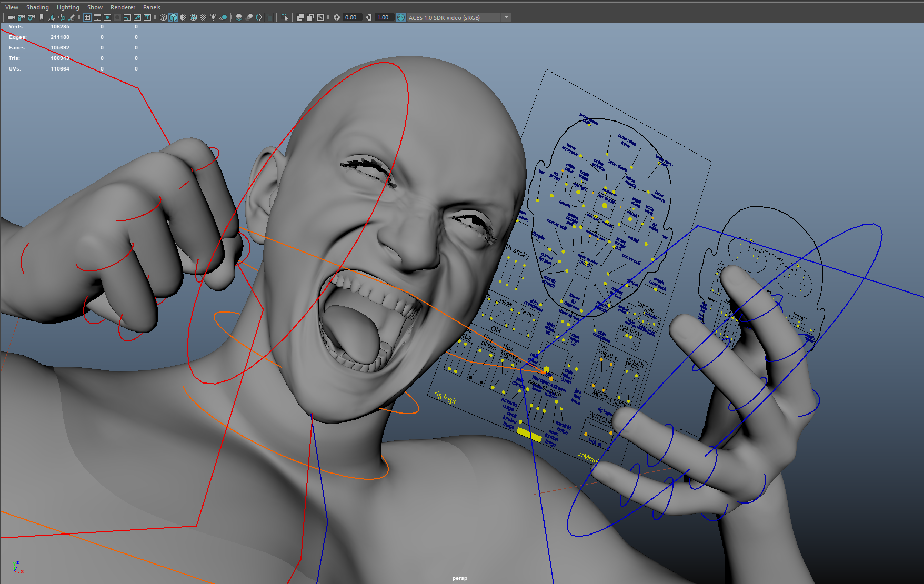Image resolution: width=924 pixels, height=584 pixels.
Task: Open the Panels menu
Action: coord(152,7)
